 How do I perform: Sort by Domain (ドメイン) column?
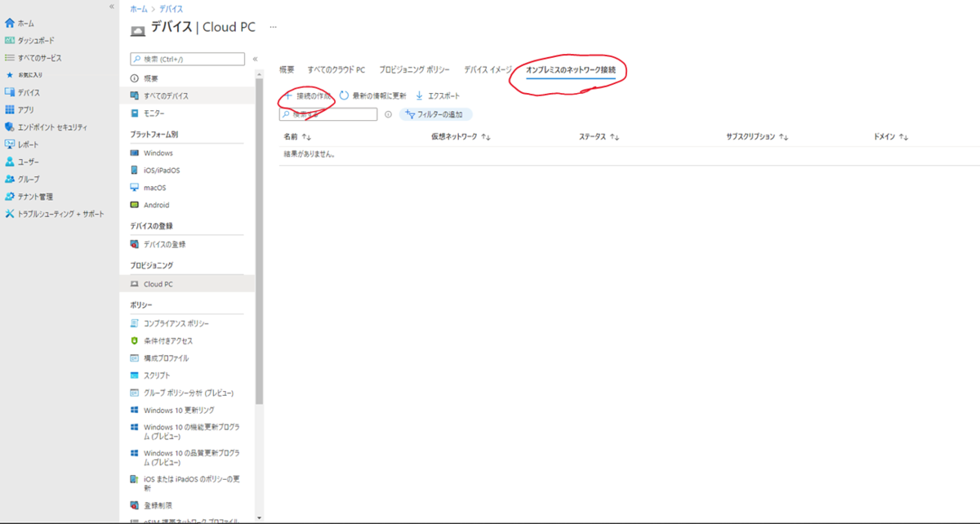click(x=903, y=137)
